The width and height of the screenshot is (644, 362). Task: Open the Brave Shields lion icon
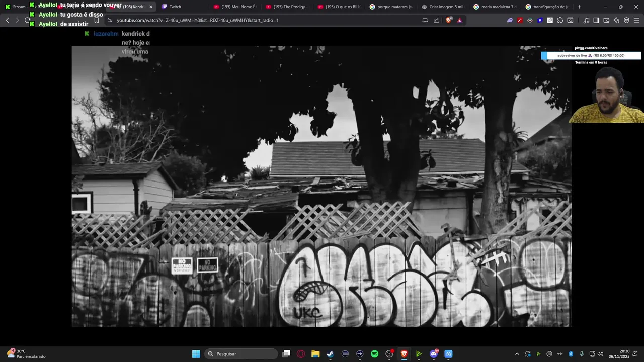tap(449, 20)
